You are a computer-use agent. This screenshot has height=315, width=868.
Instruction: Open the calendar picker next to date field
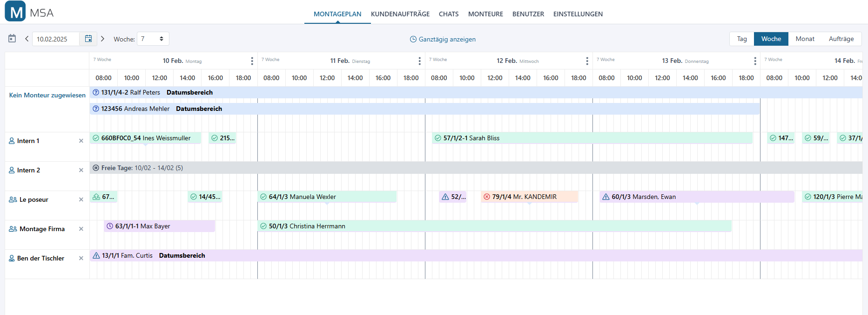pos(88,39)
